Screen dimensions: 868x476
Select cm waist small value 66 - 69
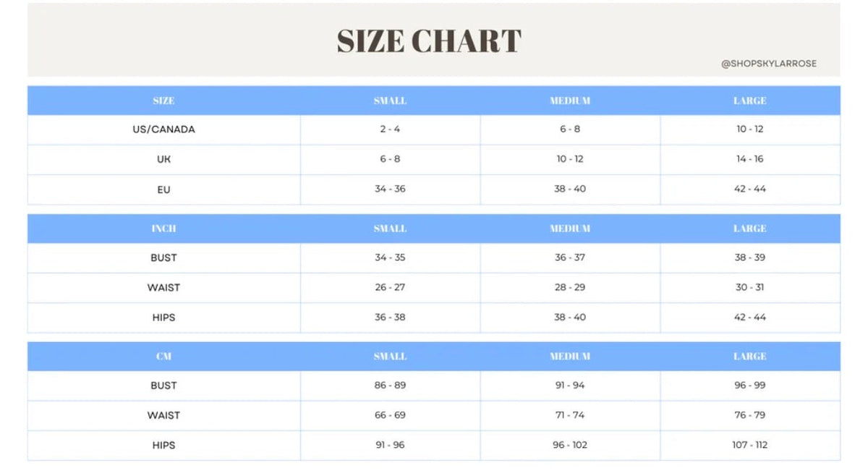tap(390, 415)
